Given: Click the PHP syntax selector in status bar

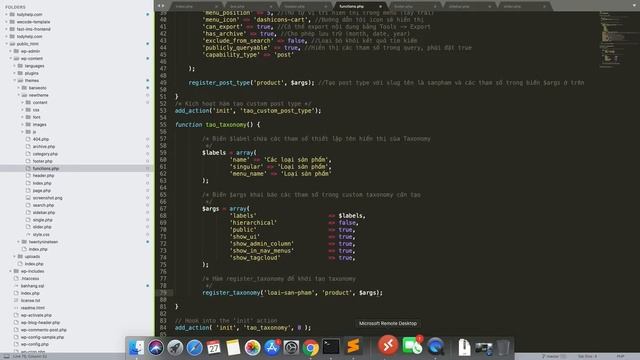Looking at the screenshot, I should pyautogui.click(x=620, y=356).
